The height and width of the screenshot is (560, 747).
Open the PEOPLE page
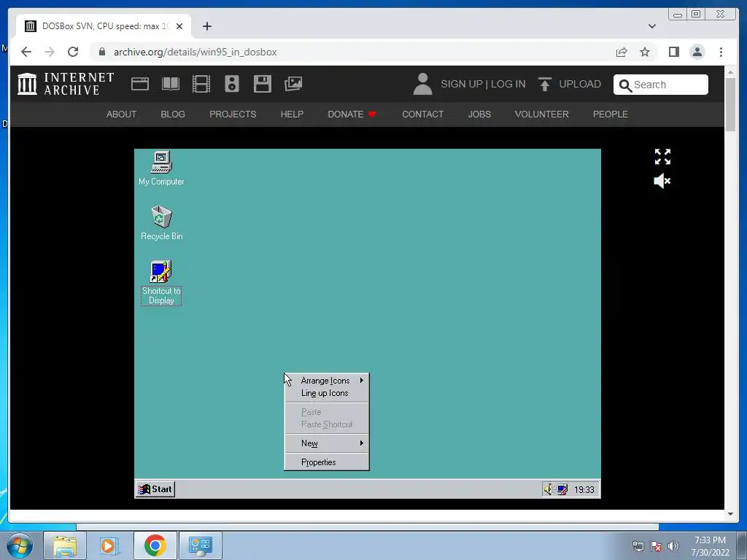pyautogui.click(x=611, y=114)
